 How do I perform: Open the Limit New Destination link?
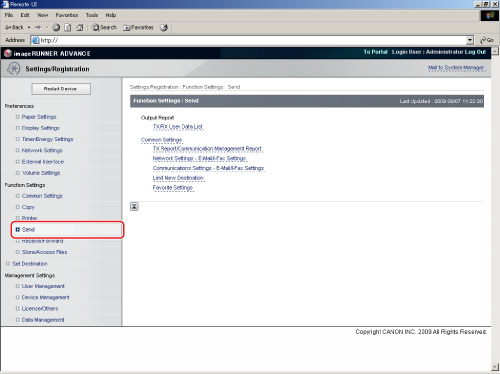[x=178, y=178]
